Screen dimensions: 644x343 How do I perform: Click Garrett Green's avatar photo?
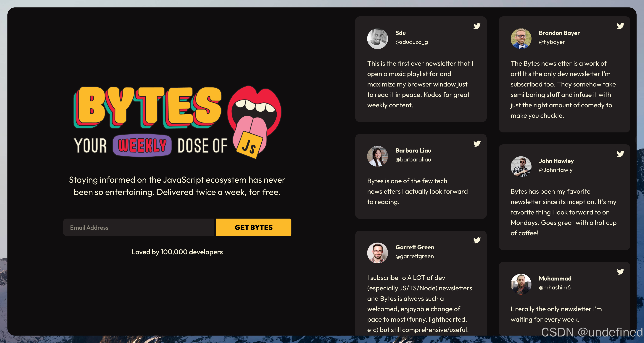(378, 253)
